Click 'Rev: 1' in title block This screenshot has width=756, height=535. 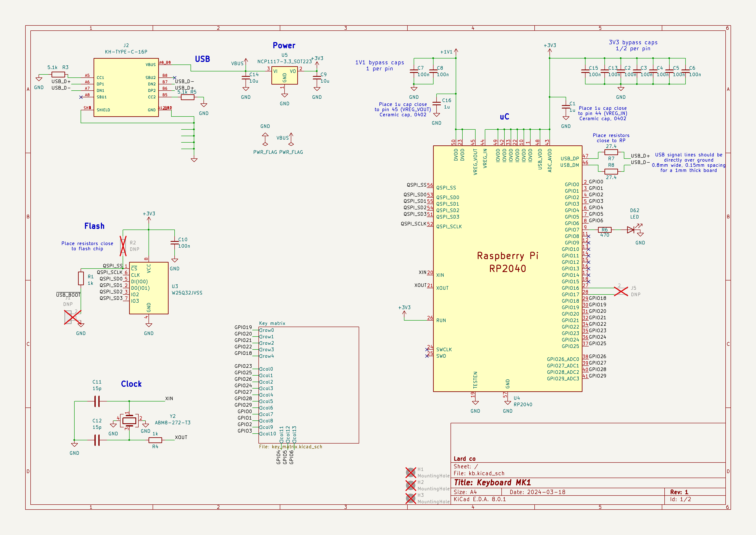pos(679,492)
